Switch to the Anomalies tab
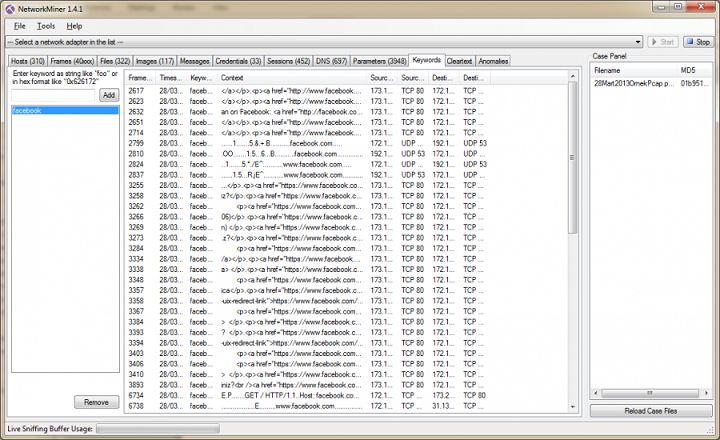 pos(493,61)
